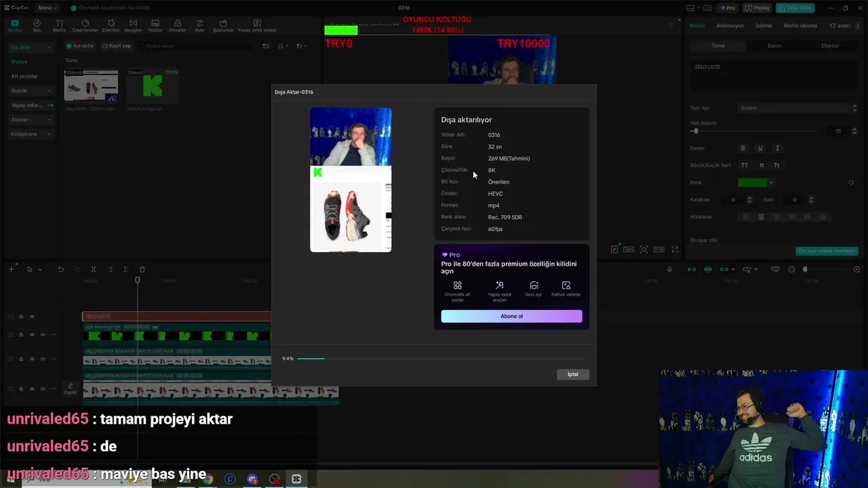868x488 pixels.
Task: Open the Metin text tool
Action: [x=59, y=26]
